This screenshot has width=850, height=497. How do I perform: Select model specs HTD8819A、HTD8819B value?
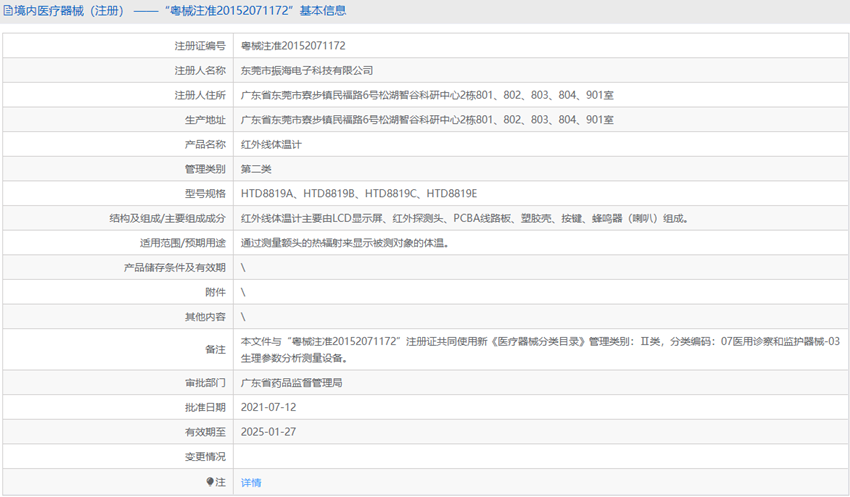(359, 193)
